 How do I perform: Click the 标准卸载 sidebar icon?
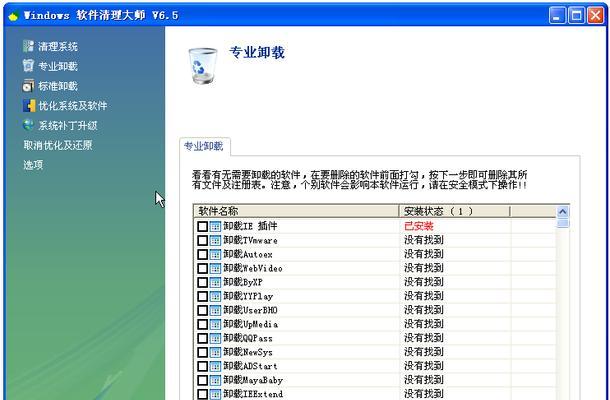pyautogui.click(x=28, y=86)
